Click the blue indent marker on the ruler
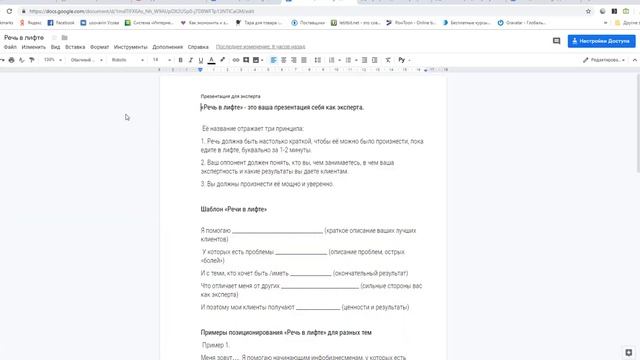Viewport: 640px width, 360px height. [x=200, y=70]
